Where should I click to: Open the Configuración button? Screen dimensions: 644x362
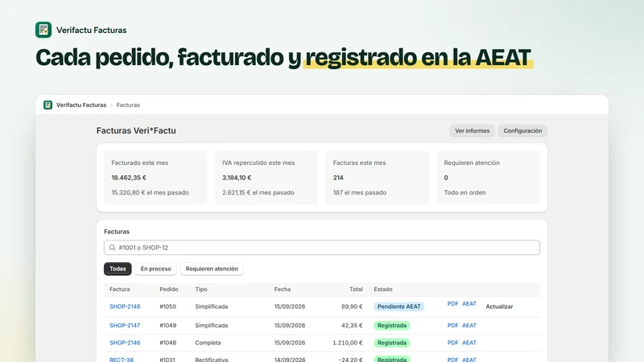click(x=522, y=131)
